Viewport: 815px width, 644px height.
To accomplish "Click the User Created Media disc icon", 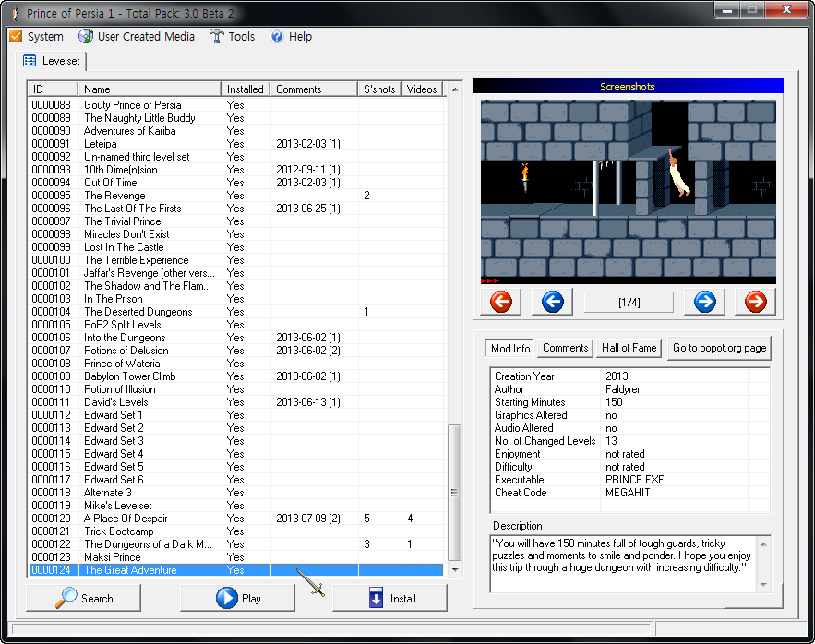I will (85, 36).
